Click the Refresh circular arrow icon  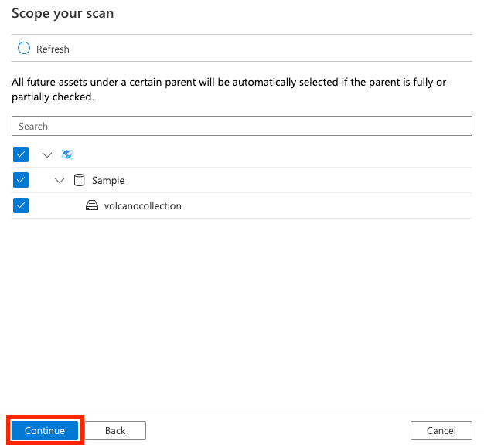point(24,48)
